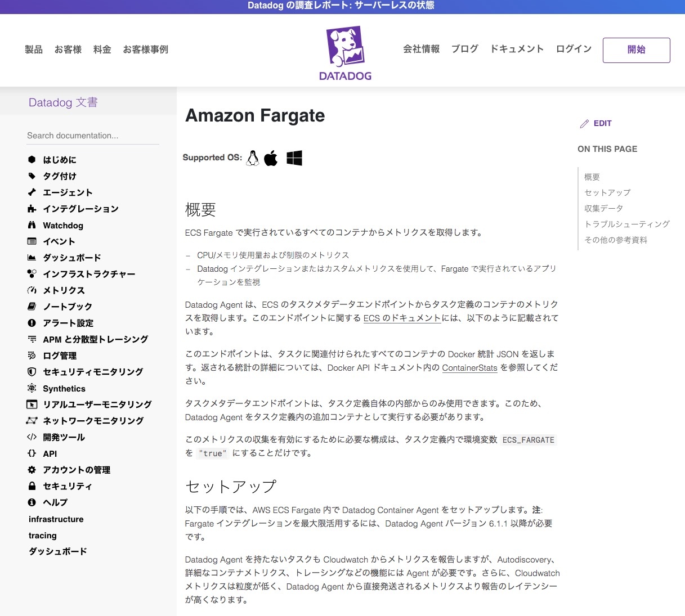The height and width of the screenshot is (616, 685).
Task: Select the Apple OS icon
Action: coord(271,158)
